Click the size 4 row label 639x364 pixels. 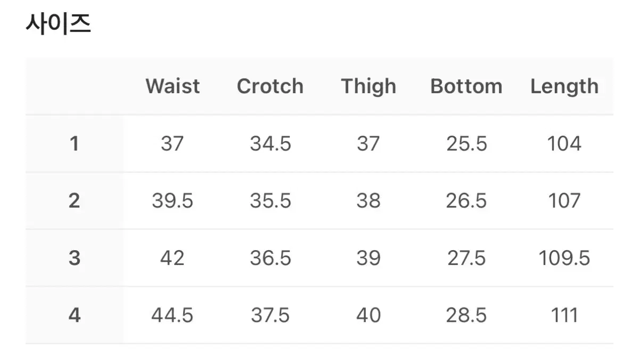(75, 315)
